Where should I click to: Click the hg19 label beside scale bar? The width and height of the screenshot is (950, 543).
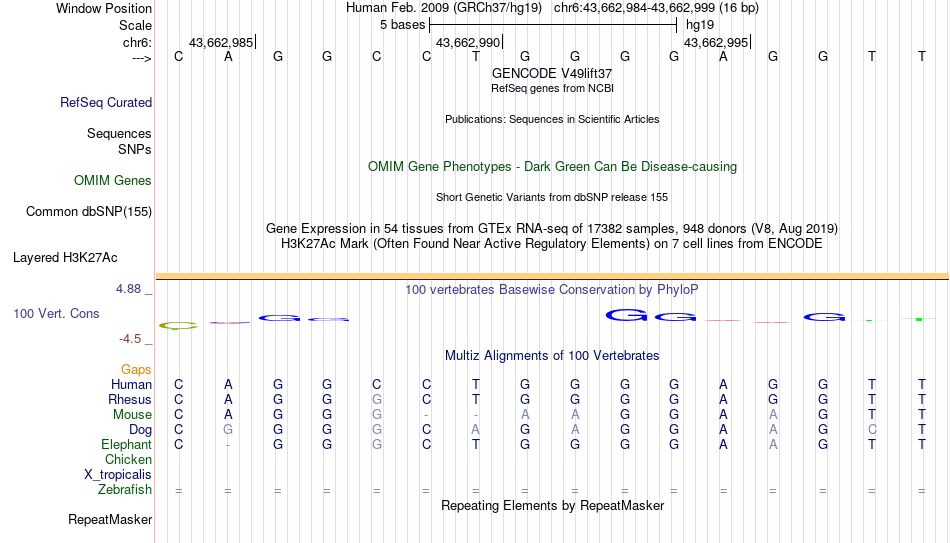click(700, 25)
